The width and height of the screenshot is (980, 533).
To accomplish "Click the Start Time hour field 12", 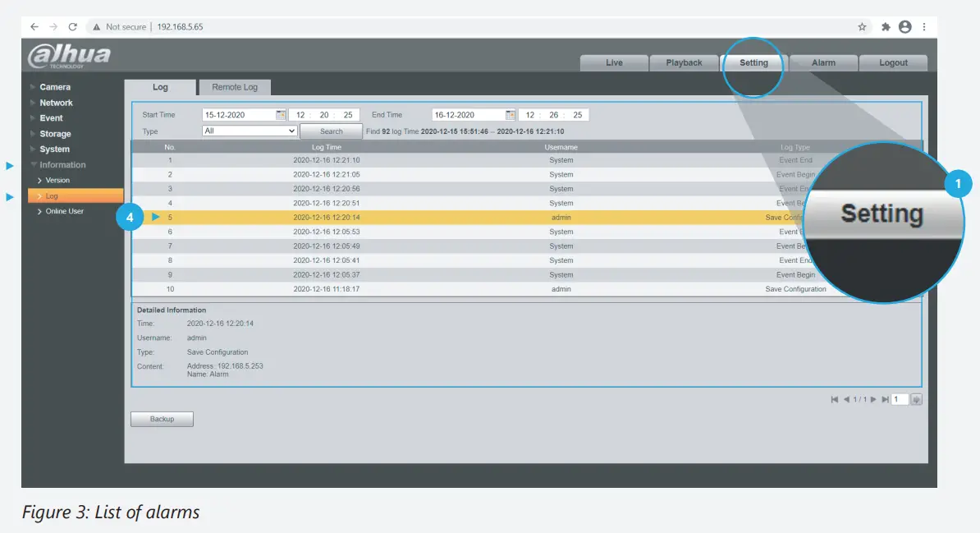I will point(300,115).
